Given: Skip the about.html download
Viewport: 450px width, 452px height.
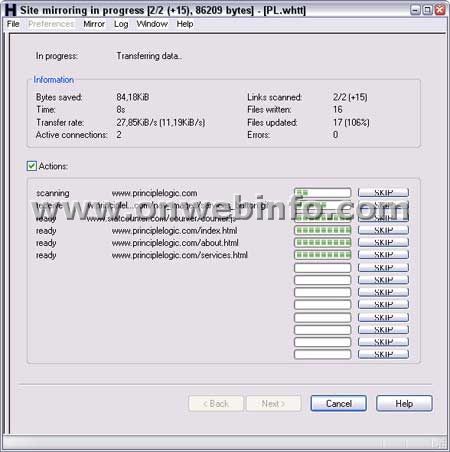Looking at the screenshot, I should pyautogui.click(x=383, y=242).
